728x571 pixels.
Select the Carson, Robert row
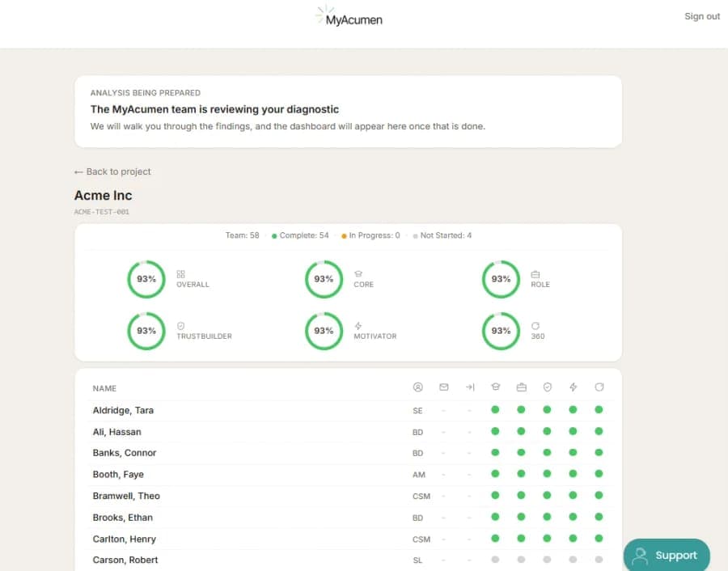350,560
